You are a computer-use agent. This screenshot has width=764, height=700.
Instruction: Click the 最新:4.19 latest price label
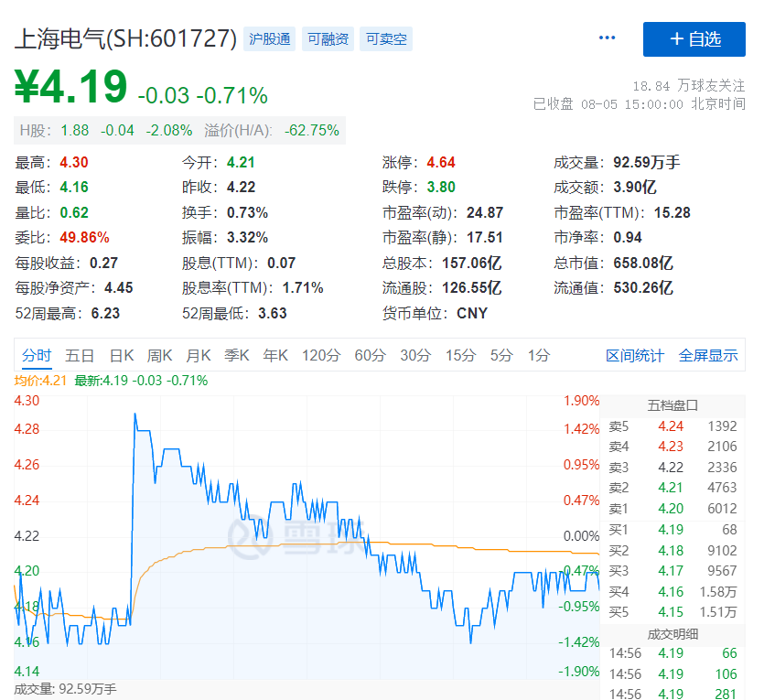[x=141, y=381]
